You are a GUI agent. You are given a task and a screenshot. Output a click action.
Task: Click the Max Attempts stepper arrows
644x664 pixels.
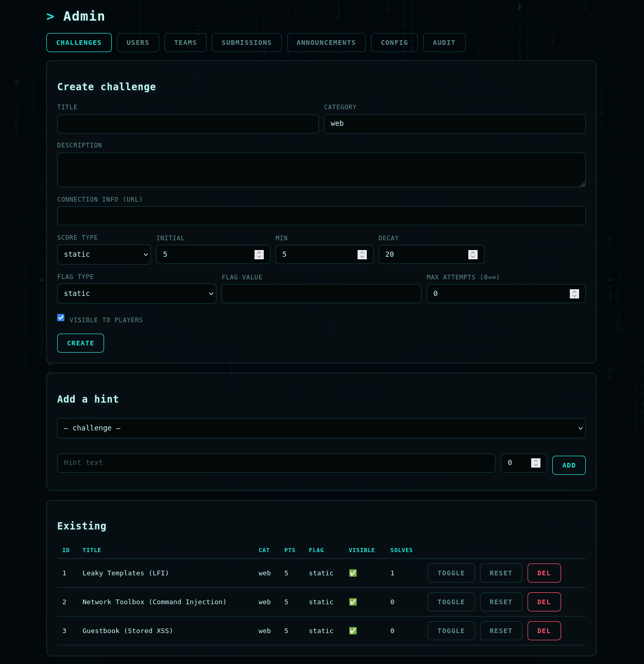[x=574, y=294]
